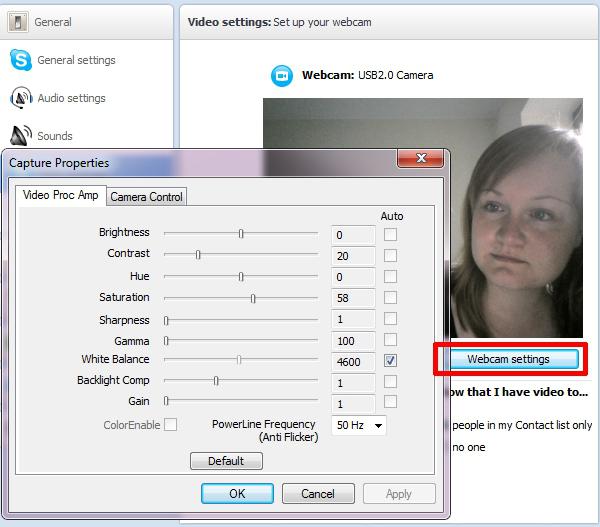
Task: Click Cancel in Capture Properties
Action: pyautogui.click(x=318, y=493)
